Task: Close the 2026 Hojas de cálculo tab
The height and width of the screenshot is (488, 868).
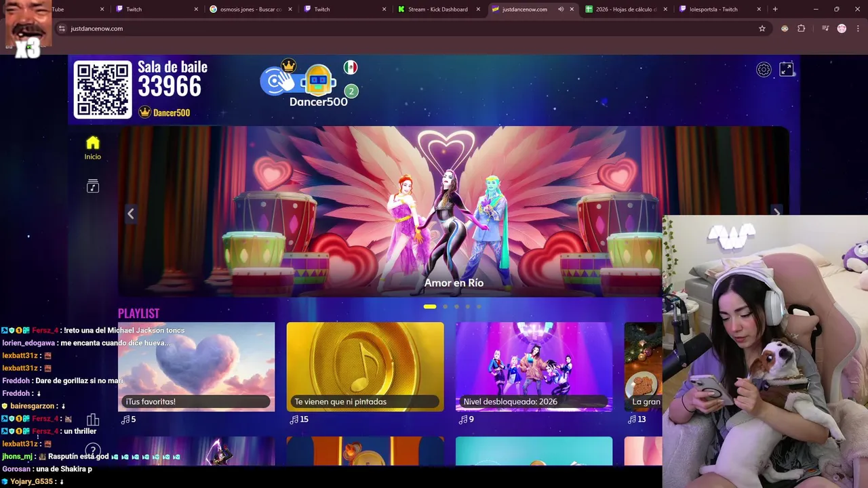Action: click(665, 9)
